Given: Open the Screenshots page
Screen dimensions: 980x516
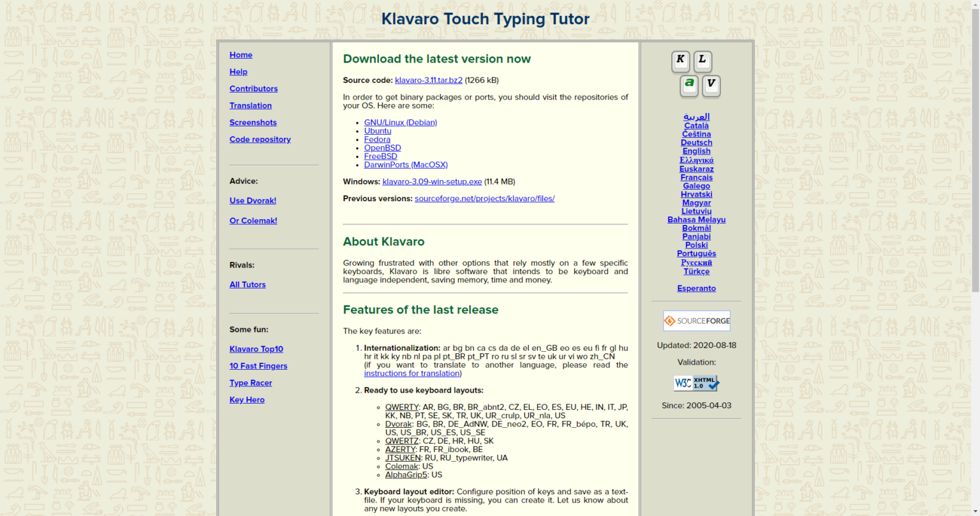Looking at the screenshot, I should 253,122.
